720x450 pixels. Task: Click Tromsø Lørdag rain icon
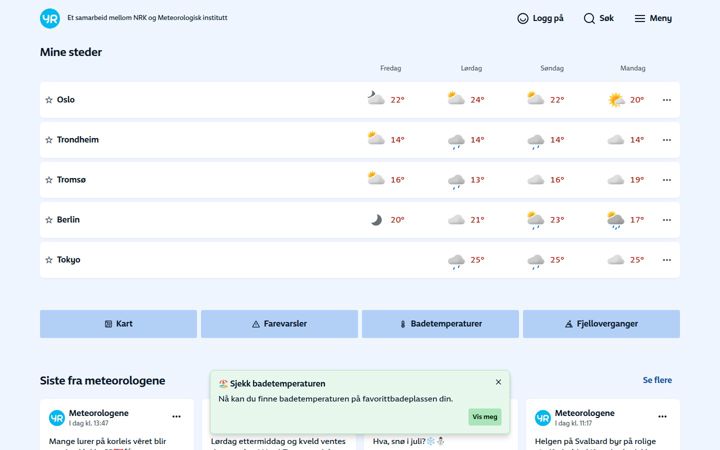[456, 181]
